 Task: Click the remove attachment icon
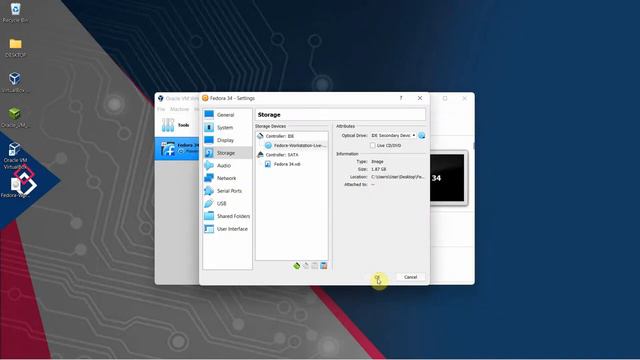324,266
